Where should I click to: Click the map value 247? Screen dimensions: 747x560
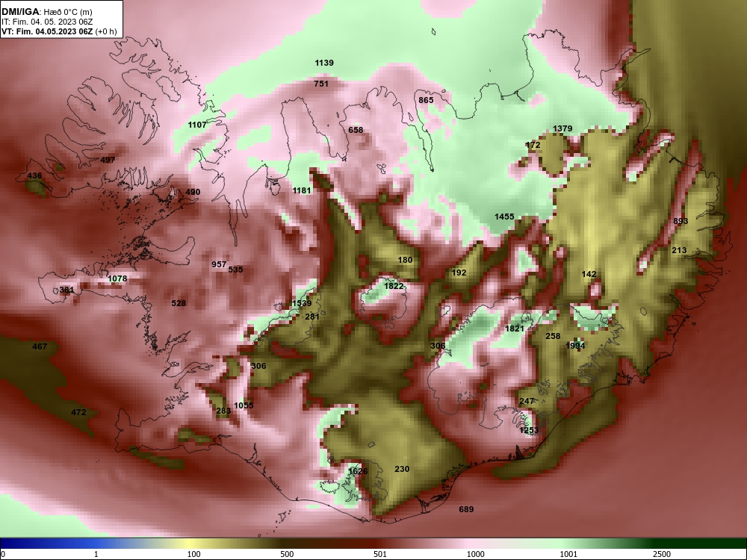tap(527, 402)
